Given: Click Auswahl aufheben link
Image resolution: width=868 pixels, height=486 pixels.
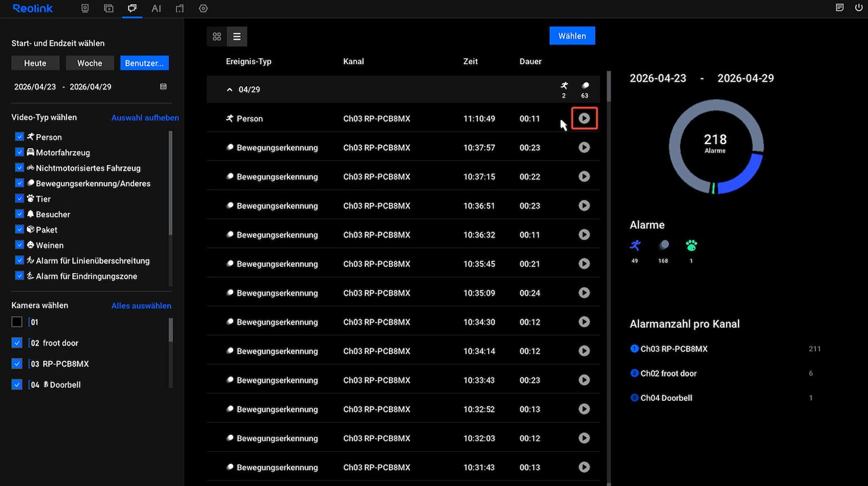Looking at the screenshot, I should (145, 118).
